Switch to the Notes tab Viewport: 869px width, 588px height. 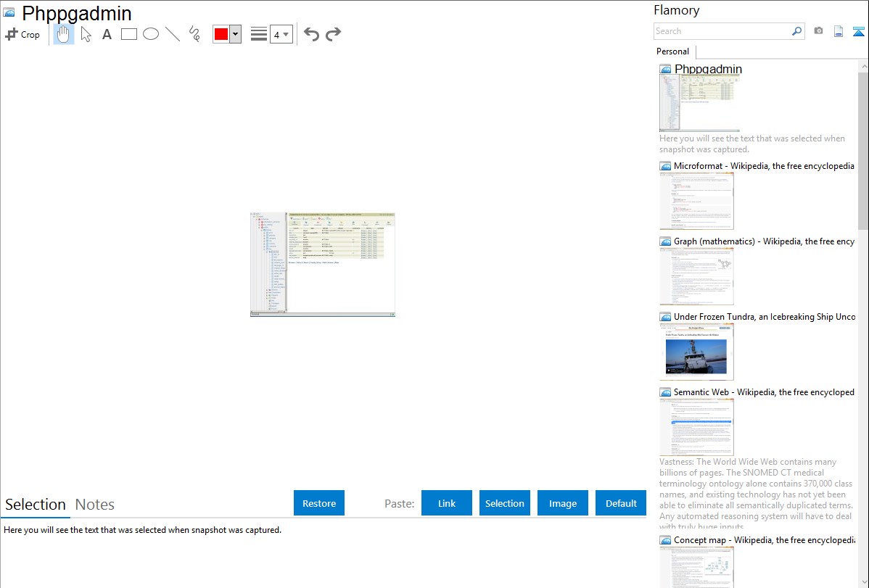tap(95, 505)
